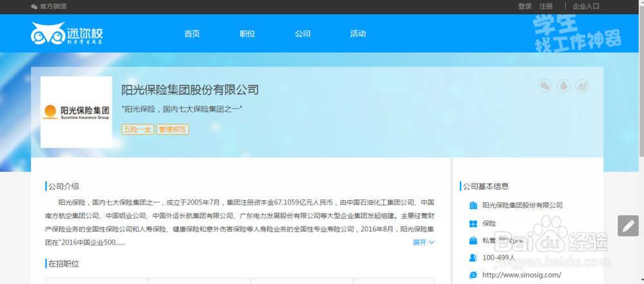The width and height of the screenshot is (644, 284).
Task: Go to the 首页 tab
Action: (192, 33)
